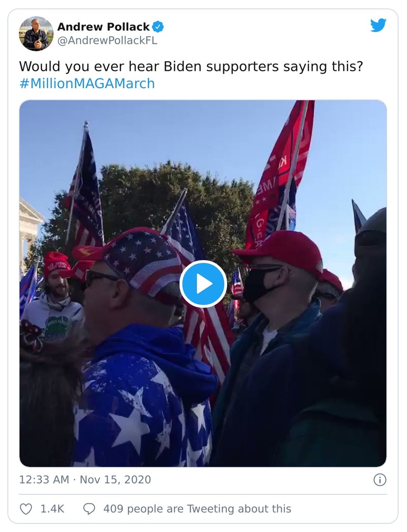Viewport: 407px width, 532px height.
Task: Click the Andrew Pollack display name
Action: pyautogui.click(x=103, y=26)
